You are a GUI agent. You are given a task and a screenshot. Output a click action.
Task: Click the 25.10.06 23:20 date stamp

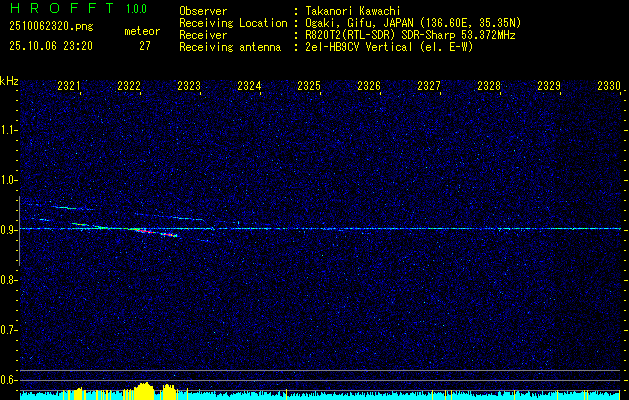pos(50,46)
